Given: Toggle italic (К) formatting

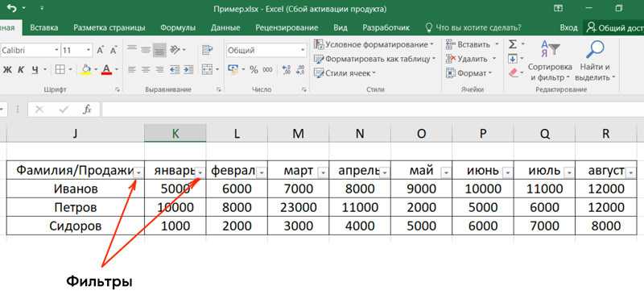Looking at the screenshot, I should click(21, 70).
